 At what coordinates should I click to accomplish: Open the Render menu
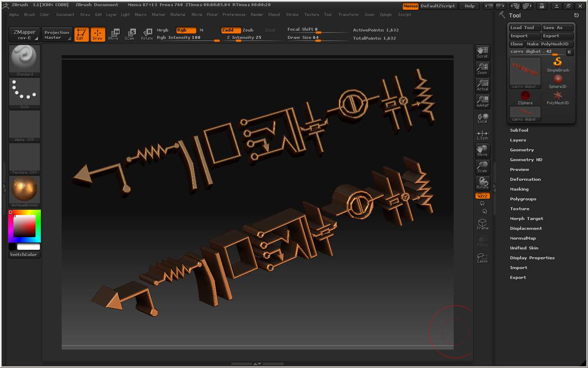(x=257, y=15)
